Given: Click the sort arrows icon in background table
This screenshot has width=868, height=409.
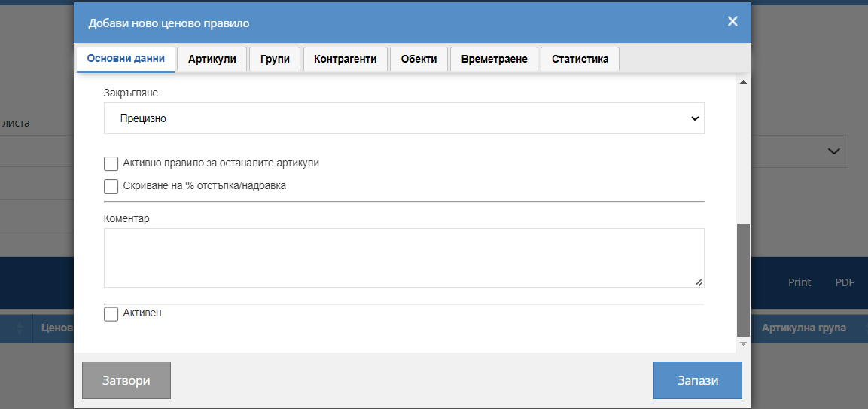Looking at the screenshot, I should (20, 328).
